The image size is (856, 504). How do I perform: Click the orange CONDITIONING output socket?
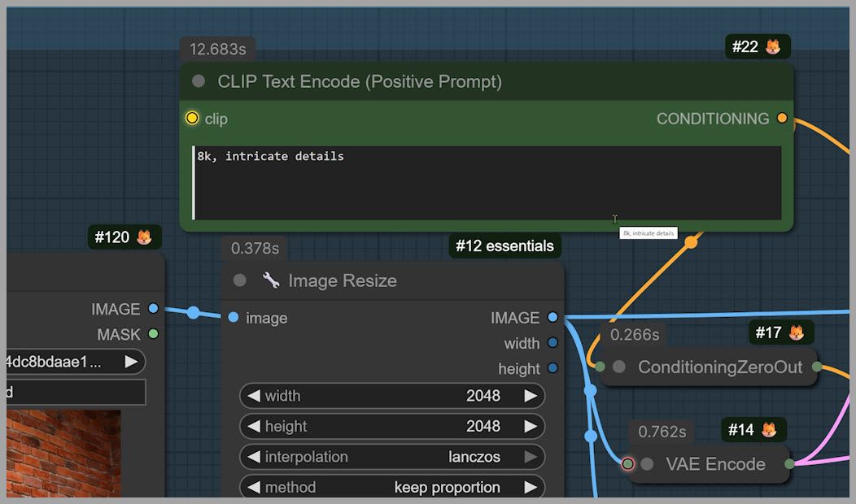click(782, 119)
